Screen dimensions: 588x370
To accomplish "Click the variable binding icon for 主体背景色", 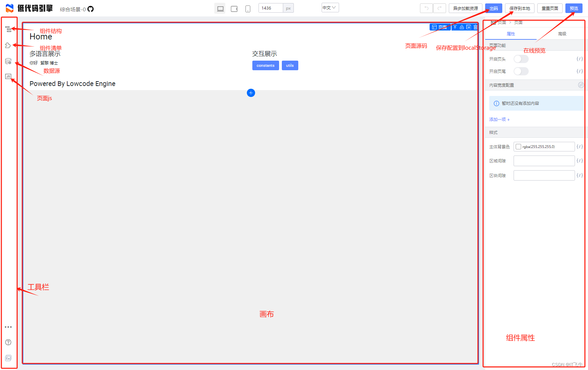I will [x=579, y=147].
